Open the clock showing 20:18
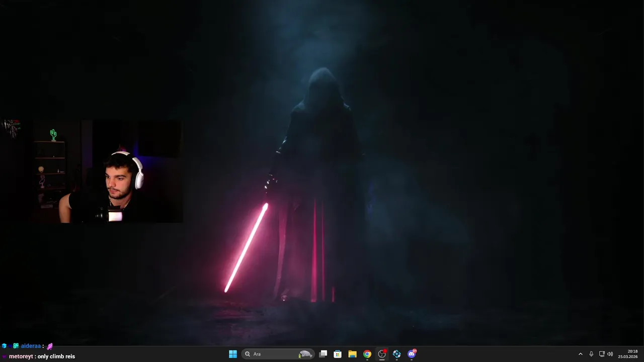 point(628,354)
